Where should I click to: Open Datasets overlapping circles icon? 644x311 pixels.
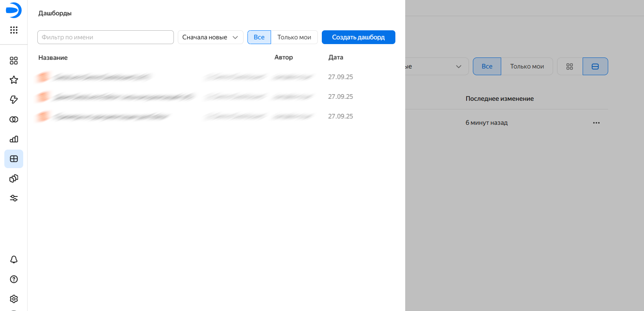pos(14,119)
